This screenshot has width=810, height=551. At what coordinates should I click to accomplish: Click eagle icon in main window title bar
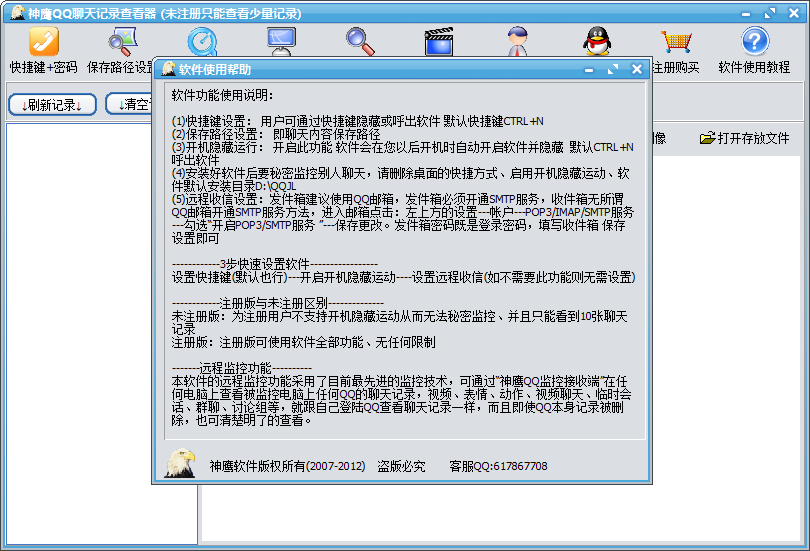click(x=17, y=13)
